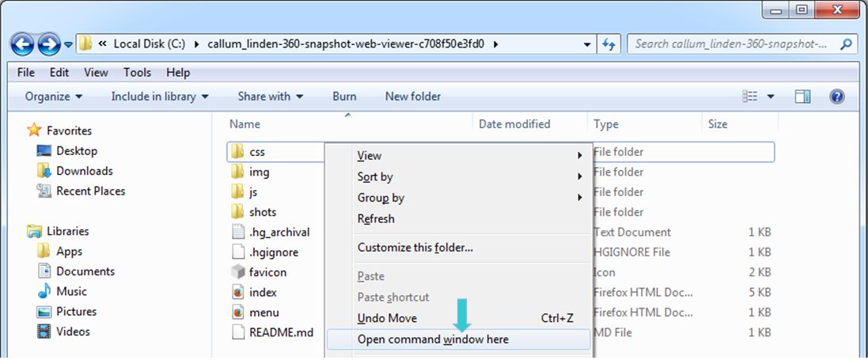Select the favicon icon file
The image size is (868, 360).
point(267,272)
